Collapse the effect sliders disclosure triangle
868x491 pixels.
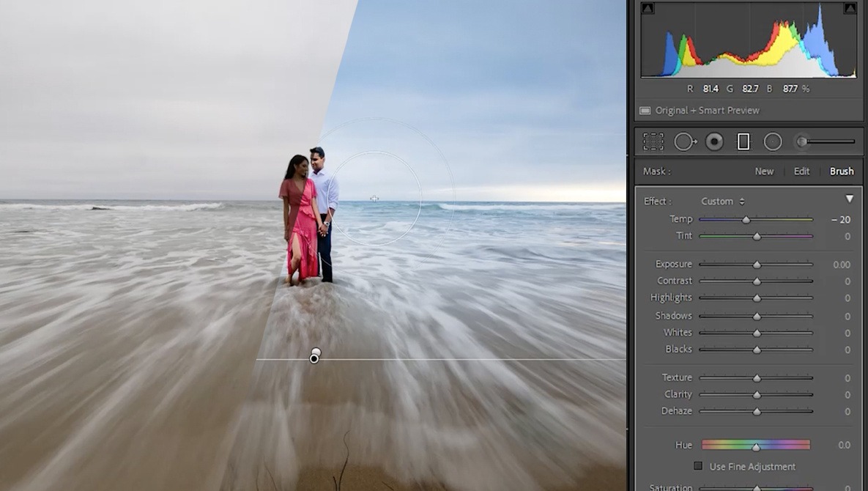point(850,199)
